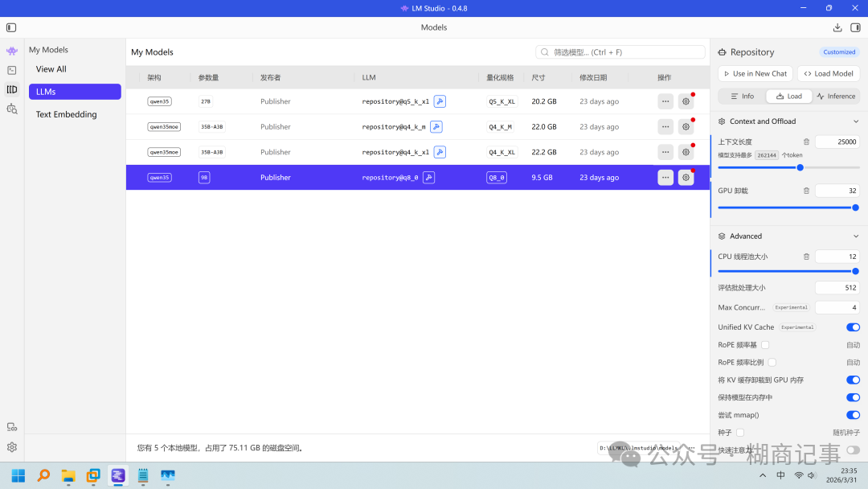868x489 pixels.
Task: Collapse the Context and Offload section
Action: [x=856, y=121]
